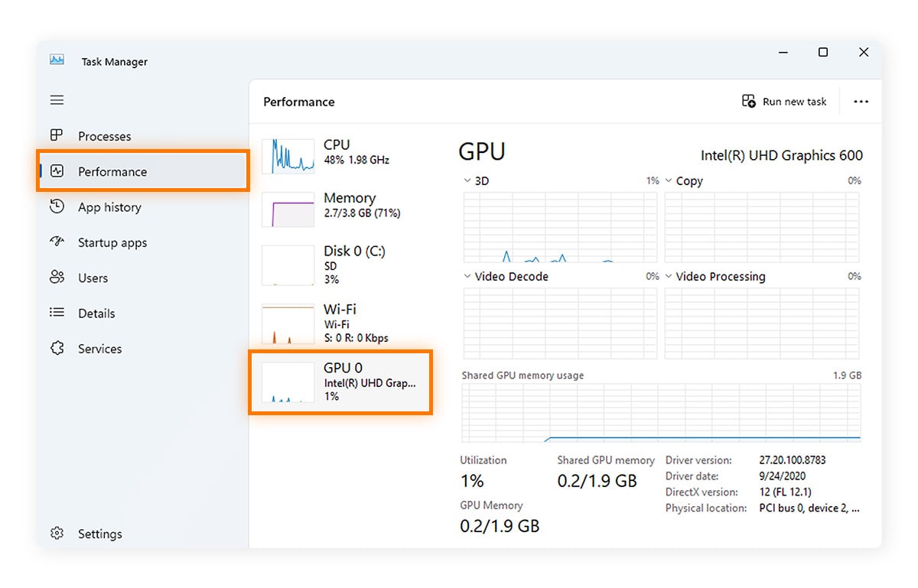Open the Startup apps page
This screenshot has height=588, width=918.
pos(112,242)
